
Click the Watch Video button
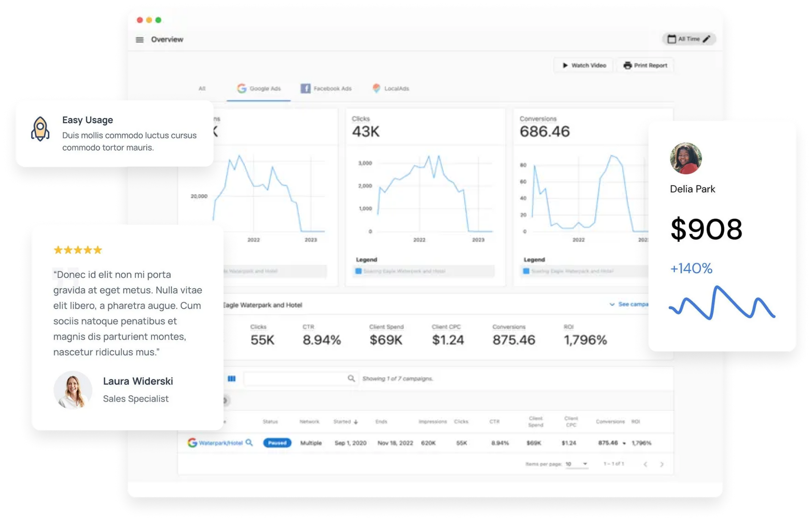[x=583, y=65]
